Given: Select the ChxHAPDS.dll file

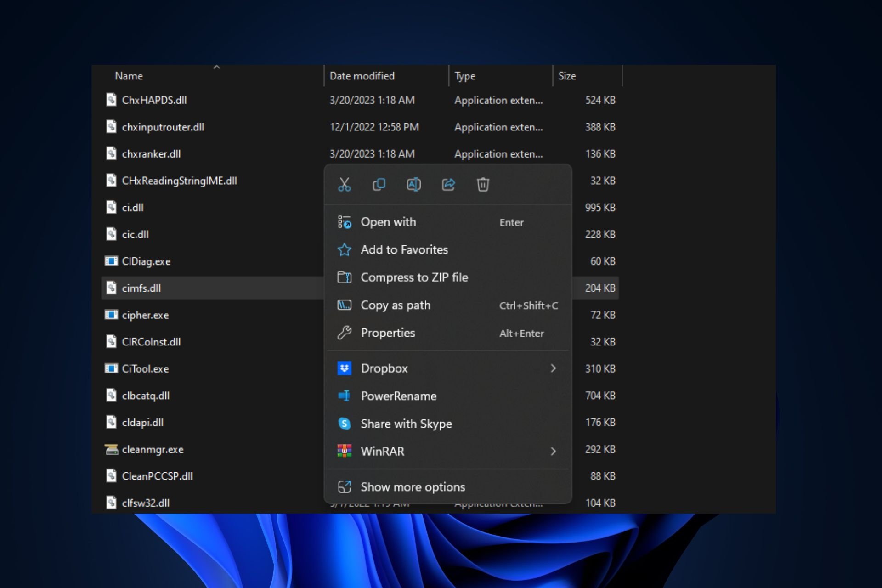Looking at the screenshot, I should point(154,100).
